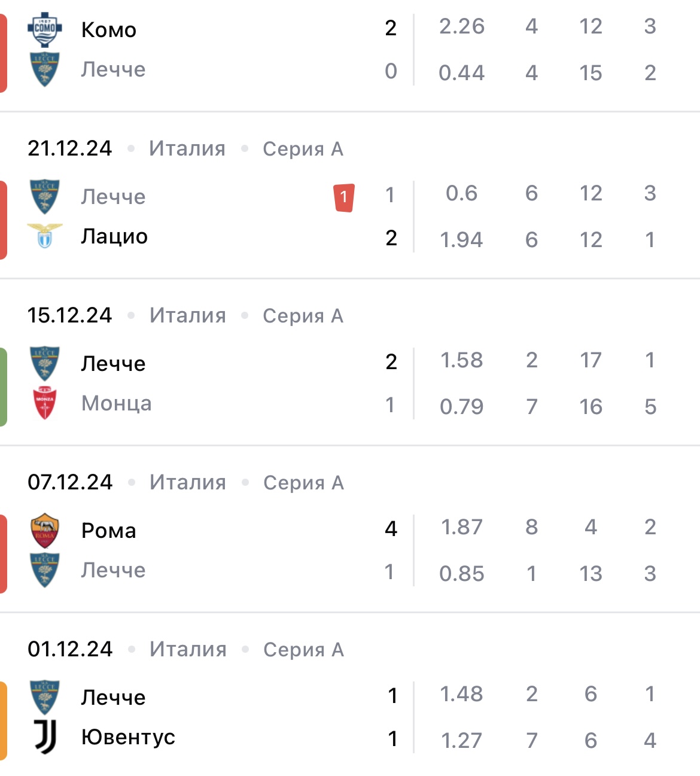
Task: Select the Италия link beside 01.12.24
Action: (x=188, y=649)
